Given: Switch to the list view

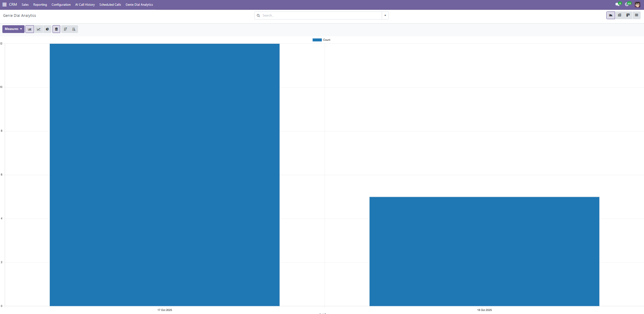Looking at the screenshot, I should tap(636, 15).
